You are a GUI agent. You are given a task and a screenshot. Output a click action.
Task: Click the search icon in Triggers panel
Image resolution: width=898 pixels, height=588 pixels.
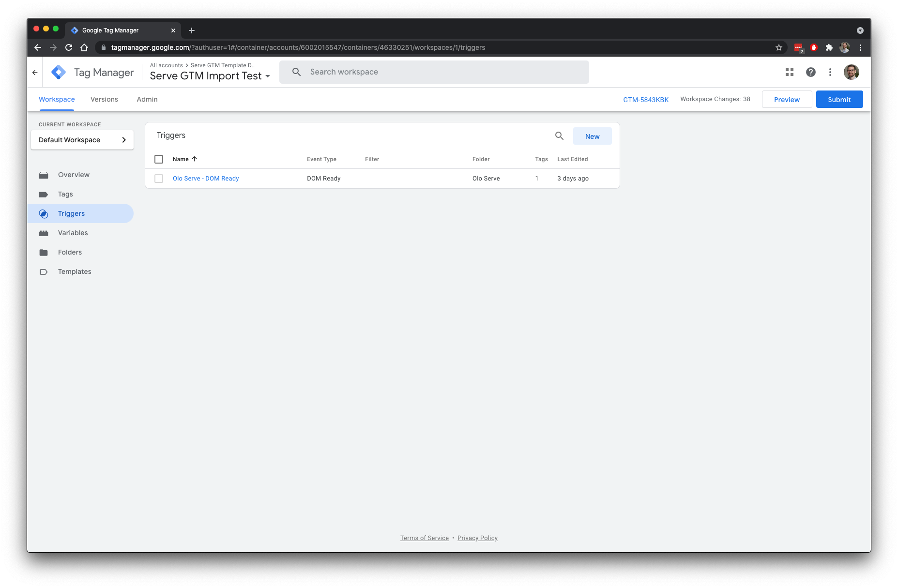coord(559,136)
